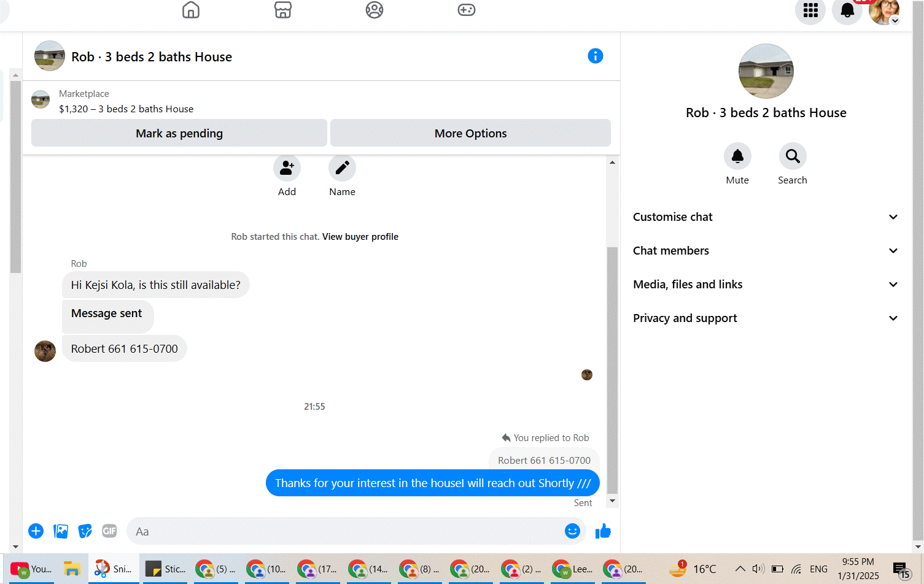This screenshot has width=924, height=584.
Task: Attach a photo using the image icon
Action: coord(61,531)
